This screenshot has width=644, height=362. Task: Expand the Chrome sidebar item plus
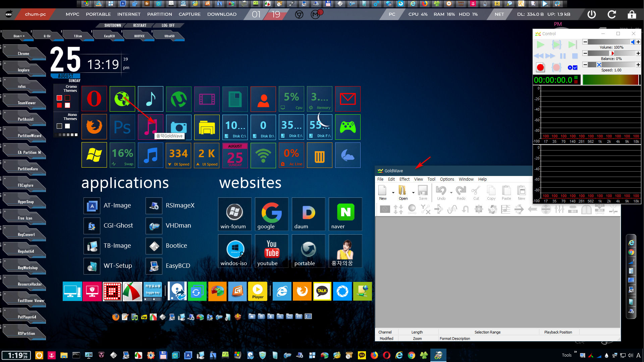click(x=5, y=47)
